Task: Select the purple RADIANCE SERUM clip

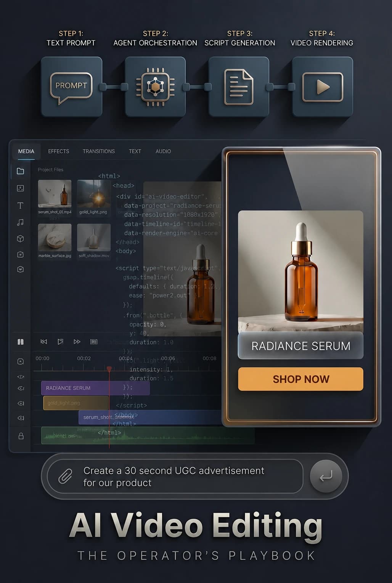Action: tap(95, 388)
